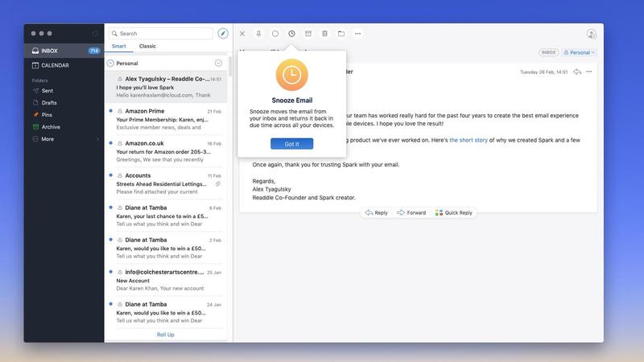Click the move to folder icon
Image resolution: width=644 pixels, height=362 pixels.
341,34
